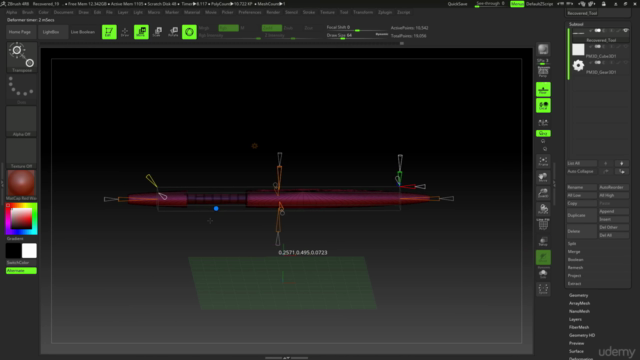
Task: Select the PM3D_Gear3D1 subtool thumbnail
Action: pos(578,65)
